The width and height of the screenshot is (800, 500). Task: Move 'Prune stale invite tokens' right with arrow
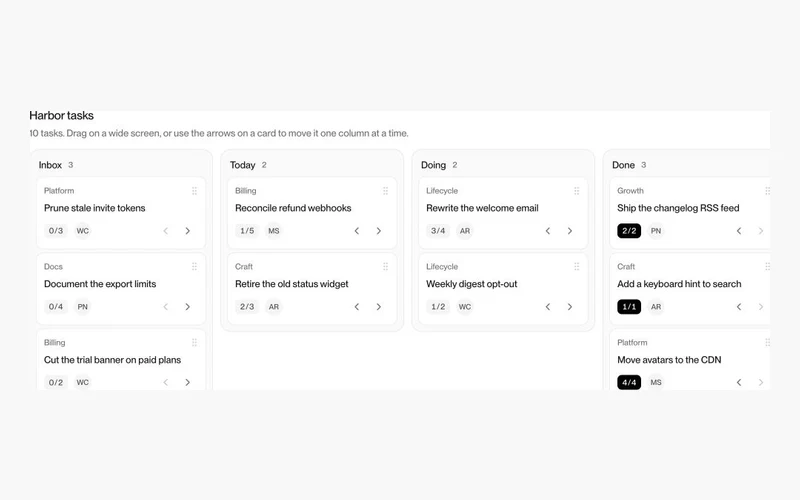(188, 231)
